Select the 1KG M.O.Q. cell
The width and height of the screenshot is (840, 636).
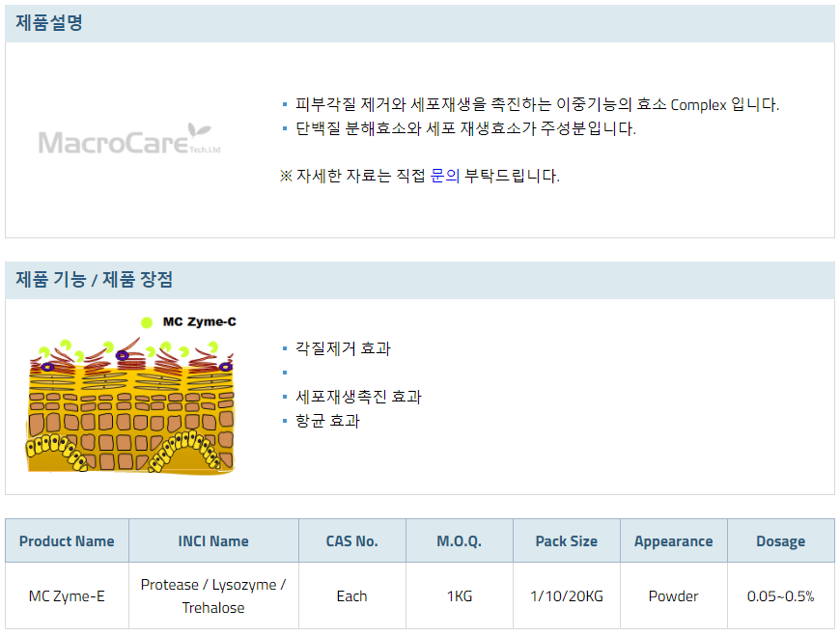point(460,595)
